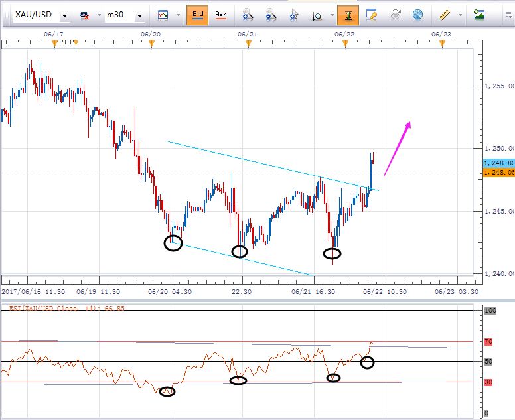Click the chart type line icon

163,14
